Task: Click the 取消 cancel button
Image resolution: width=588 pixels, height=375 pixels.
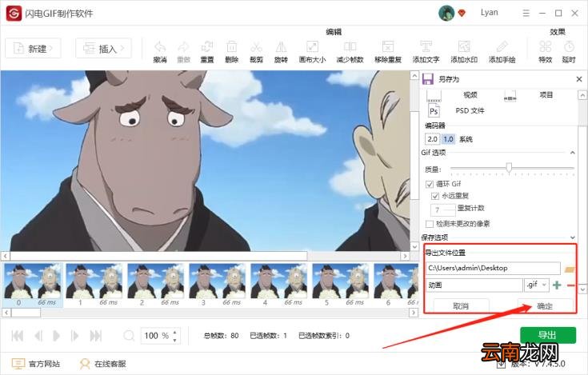Action: [461, 305]
